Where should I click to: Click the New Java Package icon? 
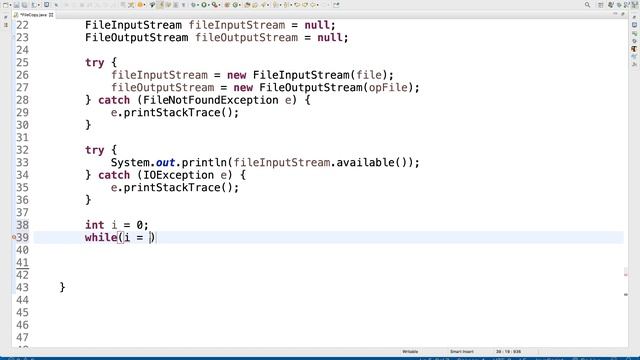click(x=227, y=5)
